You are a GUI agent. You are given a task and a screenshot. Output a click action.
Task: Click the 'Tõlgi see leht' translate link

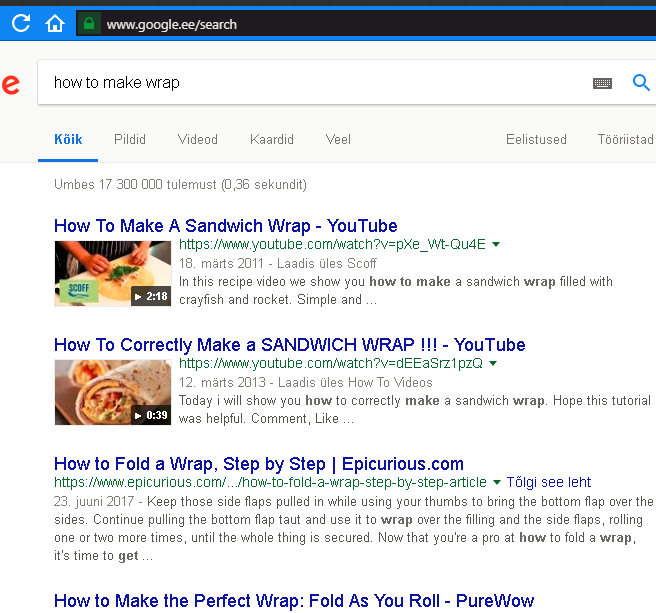click(x=548, y=482)
